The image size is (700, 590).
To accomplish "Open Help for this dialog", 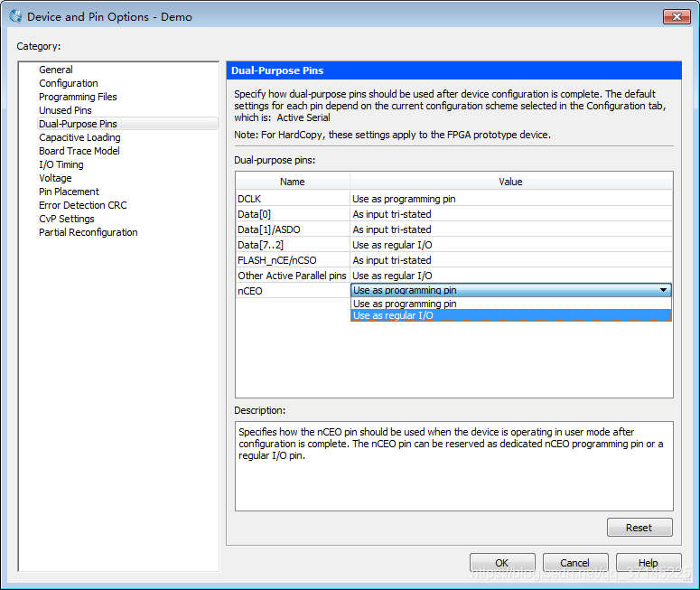I will 649,563.
